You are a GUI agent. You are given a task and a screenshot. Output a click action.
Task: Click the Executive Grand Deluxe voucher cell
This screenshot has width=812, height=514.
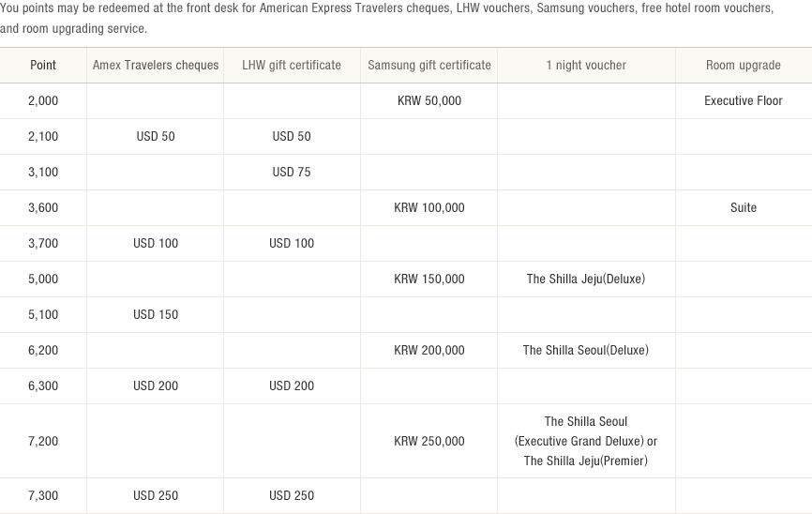pyautogui.click(x=586, y=442)
